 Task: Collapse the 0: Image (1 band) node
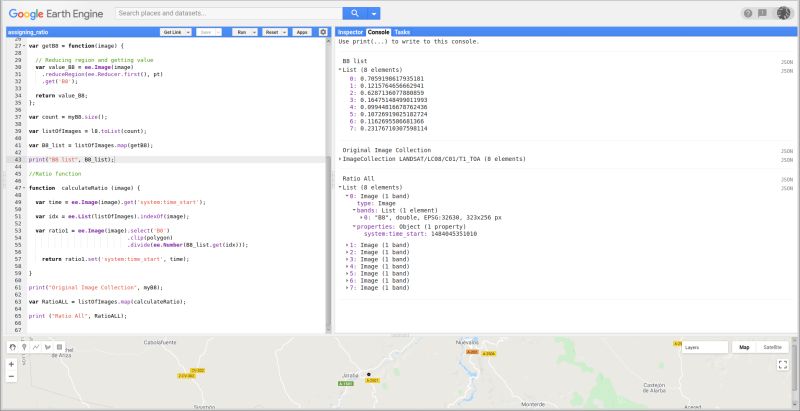coord(347,196)
